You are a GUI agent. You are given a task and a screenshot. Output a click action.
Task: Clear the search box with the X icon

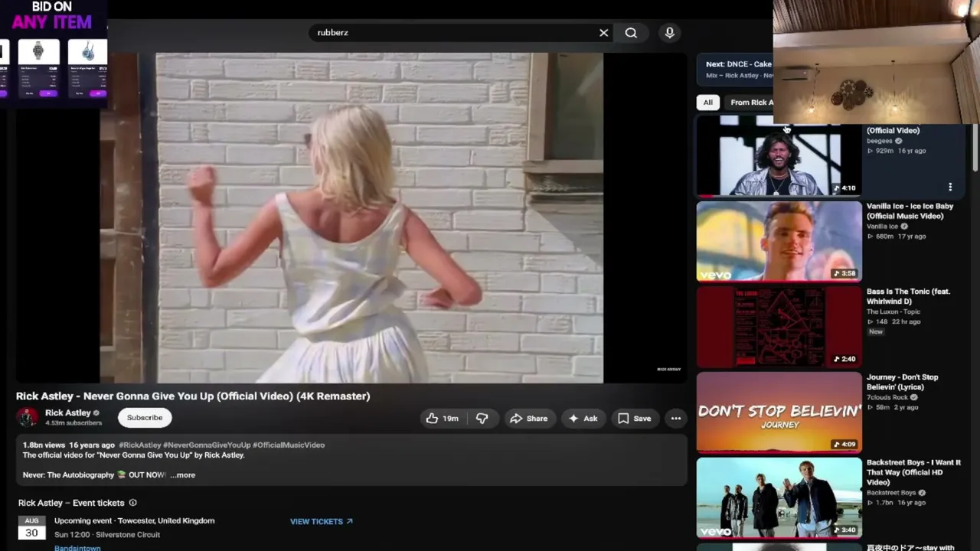(x=603, y=33)
